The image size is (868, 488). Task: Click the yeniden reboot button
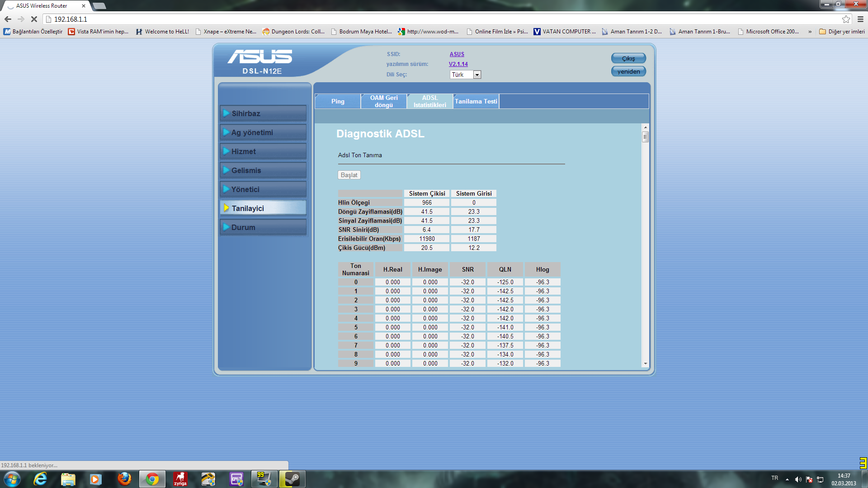[x=628, y=71]
